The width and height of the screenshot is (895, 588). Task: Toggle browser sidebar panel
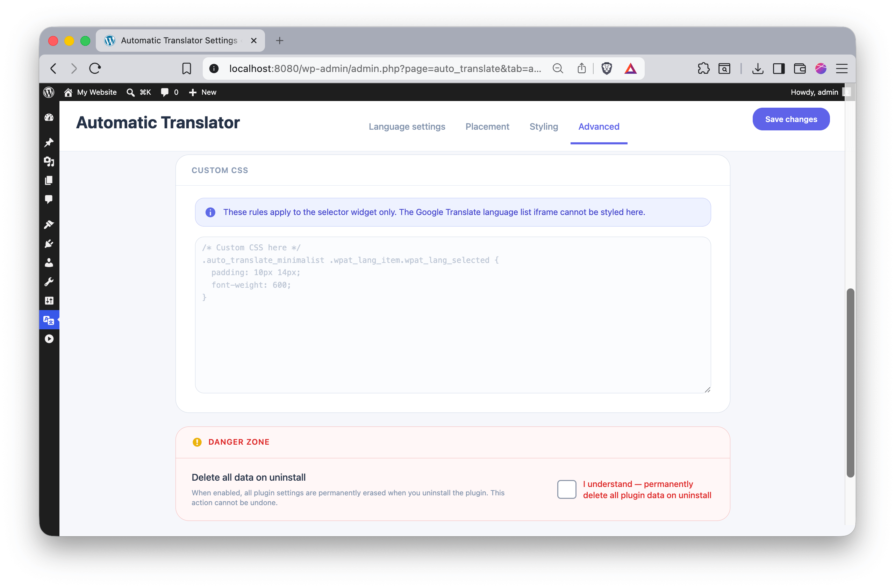coord(779,69)
